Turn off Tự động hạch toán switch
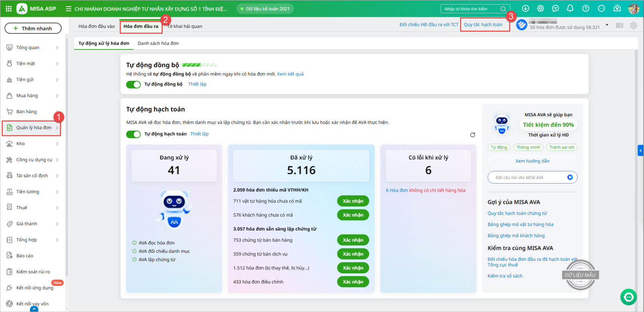 click(x=133, y=134)
